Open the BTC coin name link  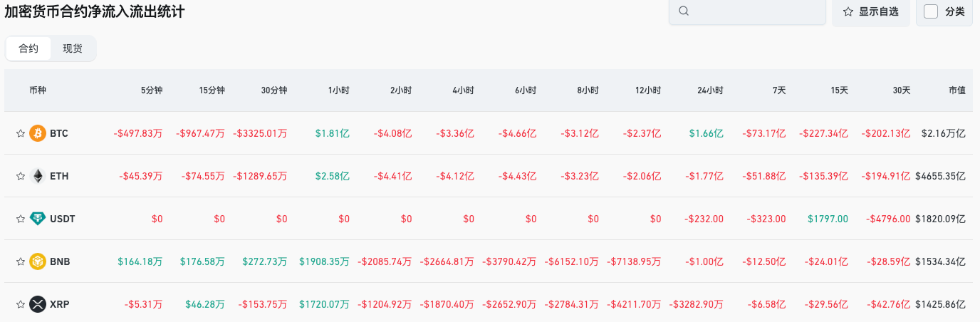pos(59,133)
